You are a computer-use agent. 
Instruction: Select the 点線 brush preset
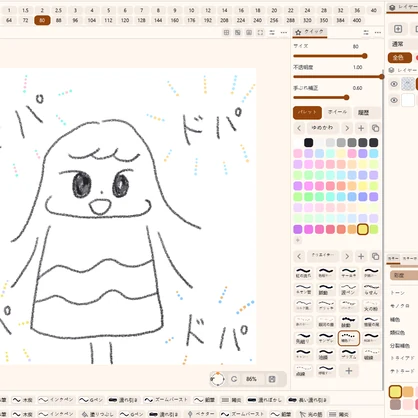click(x=303, y=370)
